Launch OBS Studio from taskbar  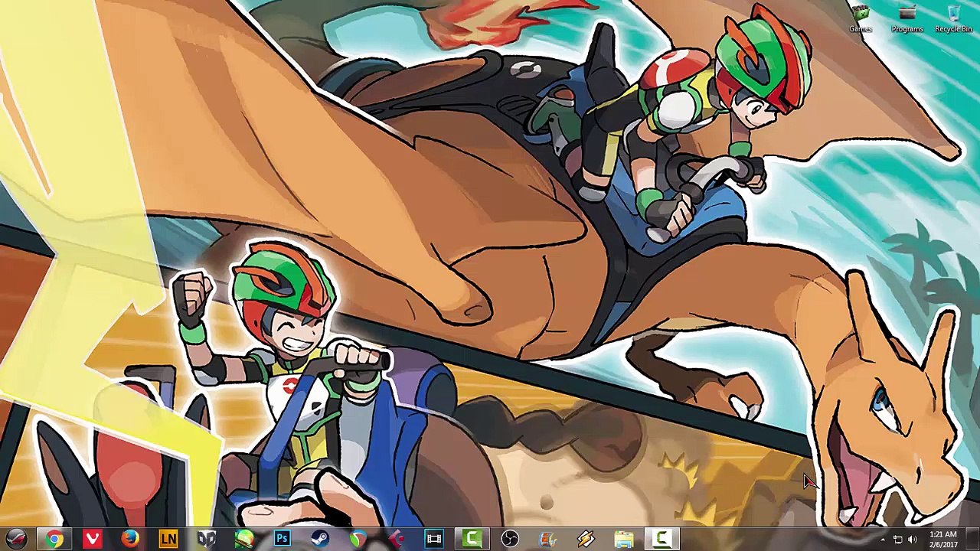pos(510,540)
